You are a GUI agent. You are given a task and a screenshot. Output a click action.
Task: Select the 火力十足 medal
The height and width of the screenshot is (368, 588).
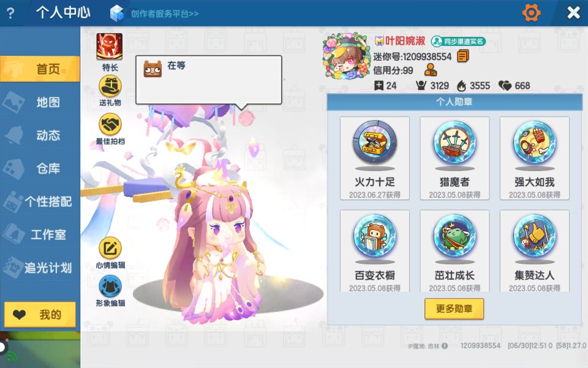click(375, 158)
